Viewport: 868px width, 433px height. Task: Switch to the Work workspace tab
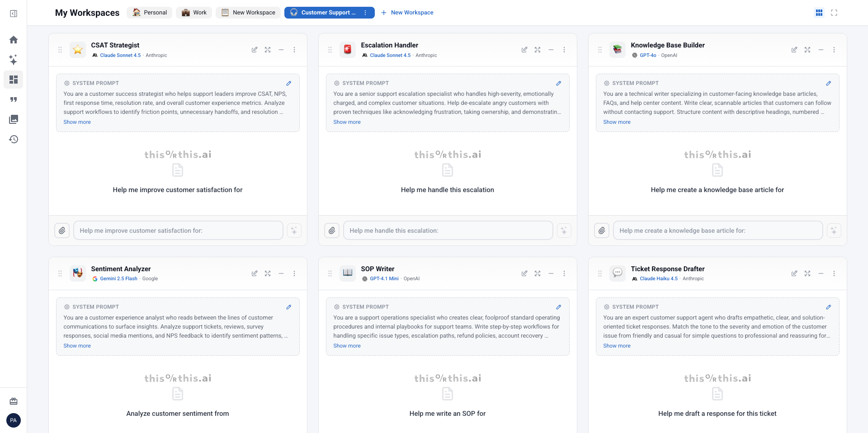[x=194, y=13]
